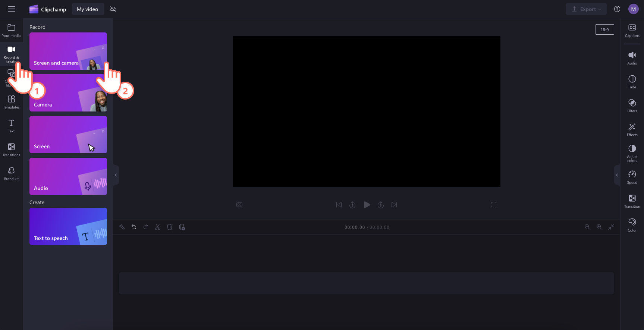Open Text sidebar tab

click(12, 126)
